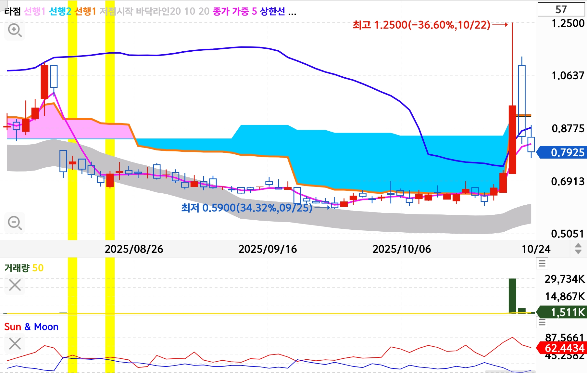Click the 1.2500 price axis label
Viewport: 588px width, 373px height.
(568, 23)
